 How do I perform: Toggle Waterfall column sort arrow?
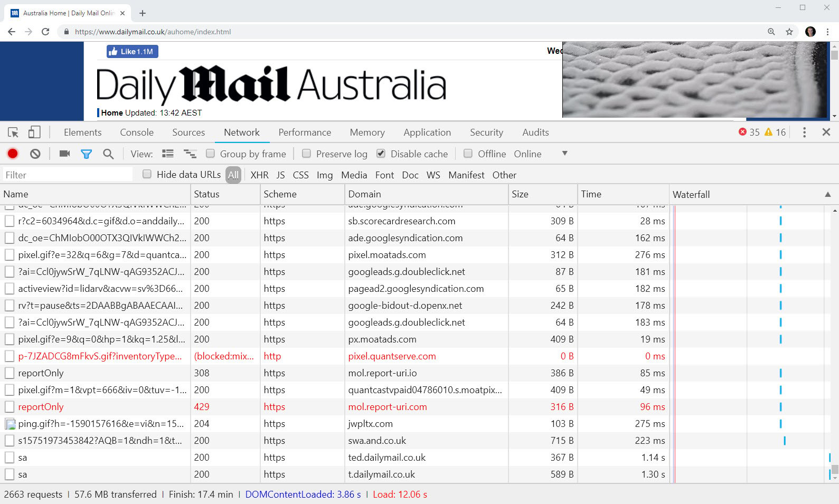pyautogui.click(x=828, y=195)
